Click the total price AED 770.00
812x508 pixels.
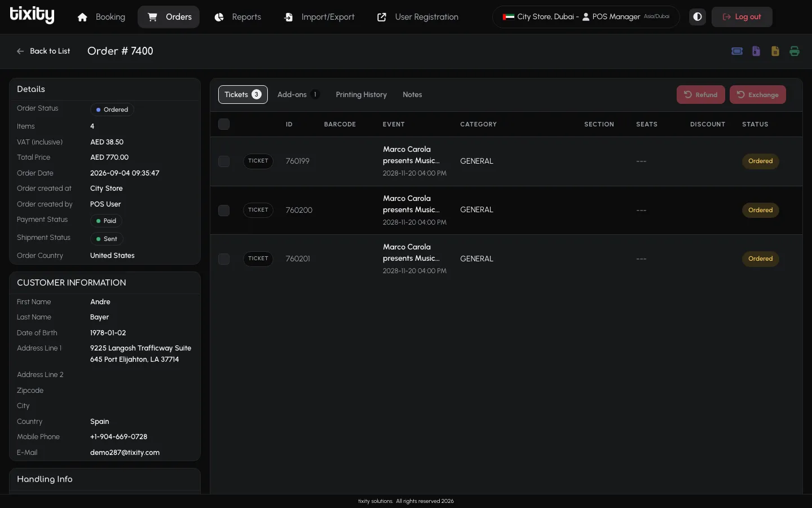tap(109, 157)
